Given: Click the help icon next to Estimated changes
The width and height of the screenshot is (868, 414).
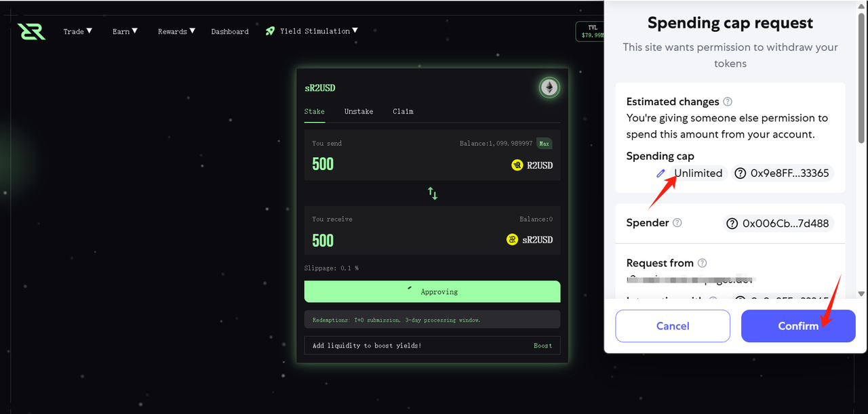Looking at the screenshot, I should pos(728,102).
